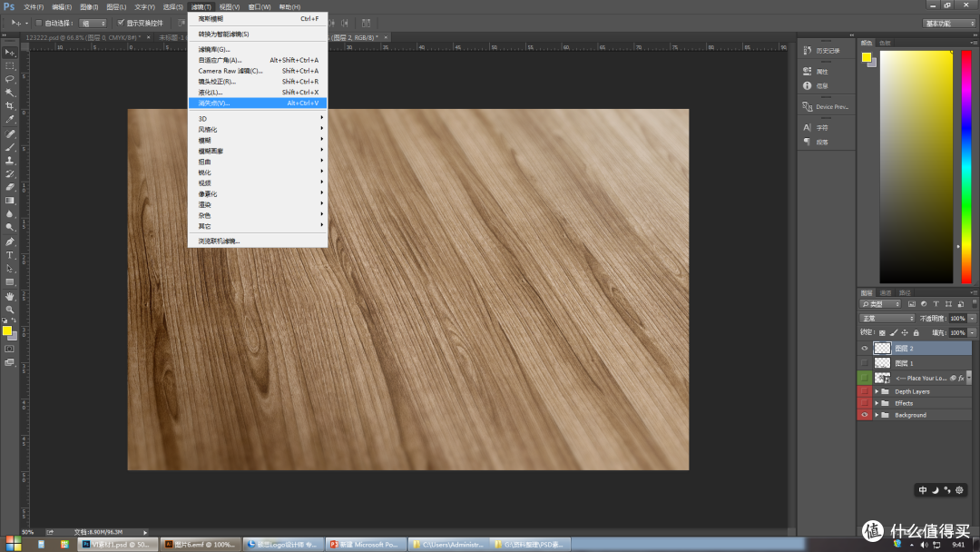The height and width of the screenshot is (552, 980).
Task: Hide the 图层 2 layer
Action: click(865, 349)
